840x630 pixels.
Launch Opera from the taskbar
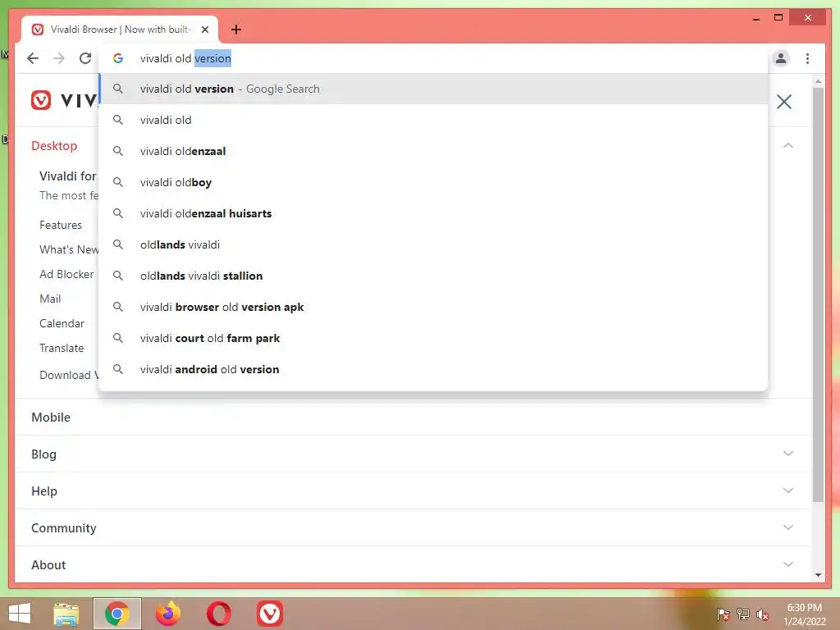(x=219, y=614)
